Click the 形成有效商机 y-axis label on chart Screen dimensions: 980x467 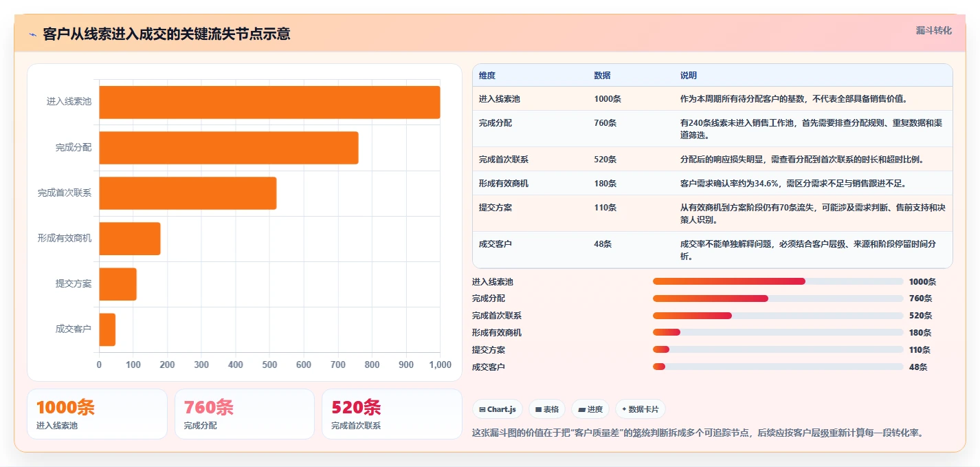[65, 239]
